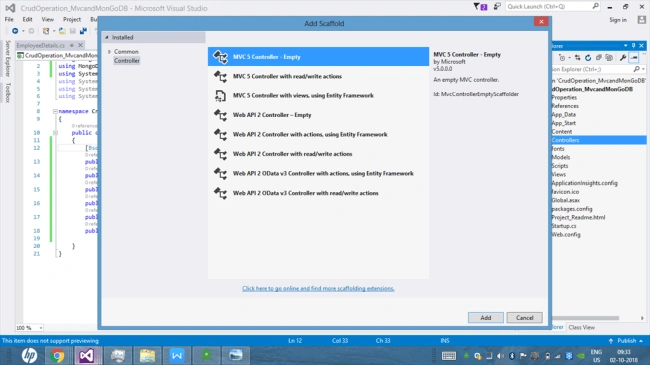Select Controllers folder in Solution Explorer
This screenshot has height=365, width=650.
pos(599,140)
